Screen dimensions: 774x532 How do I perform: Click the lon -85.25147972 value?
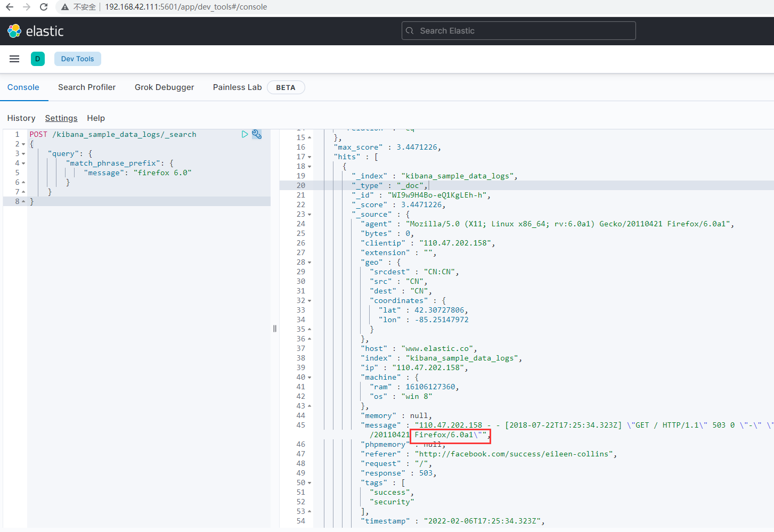[442, 320]
